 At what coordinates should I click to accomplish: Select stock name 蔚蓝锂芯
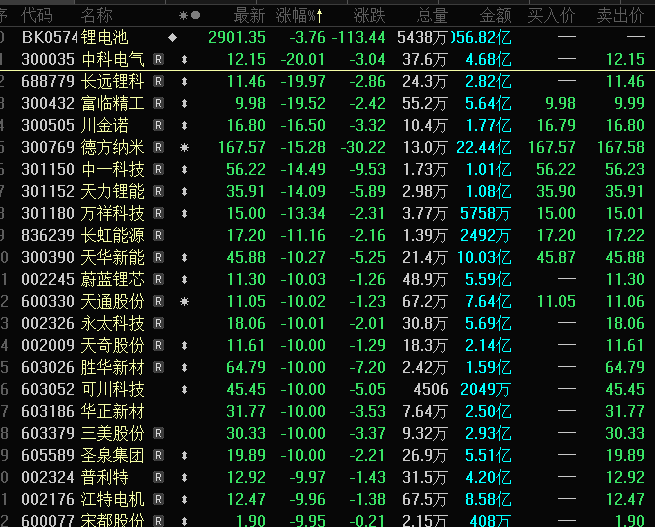click(x=113, y=279)
